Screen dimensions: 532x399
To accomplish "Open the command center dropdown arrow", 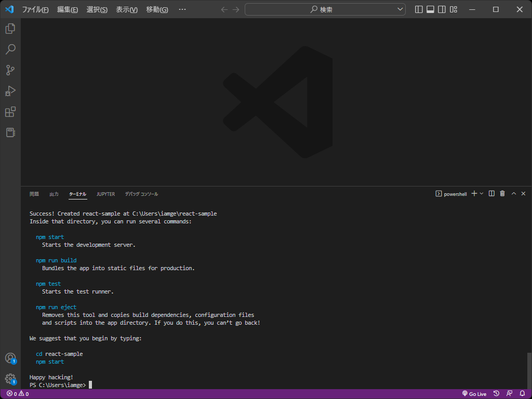I will (400, 9).
